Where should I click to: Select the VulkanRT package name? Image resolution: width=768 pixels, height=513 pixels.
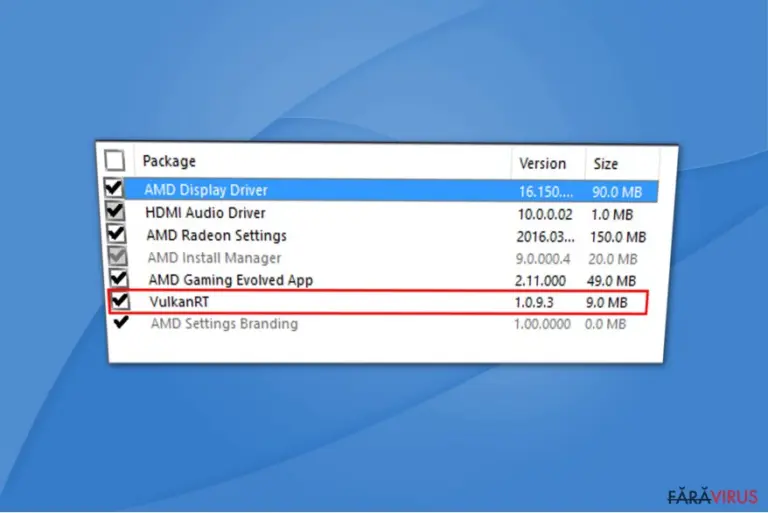pyautogui.click(x=179, y=302)
